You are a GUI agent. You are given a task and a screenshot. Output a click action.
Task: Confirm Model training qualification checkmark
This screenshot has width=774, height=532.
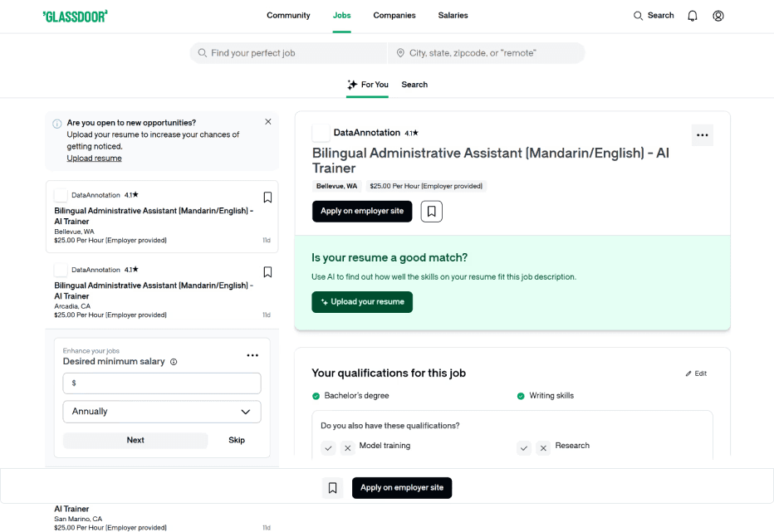pyautogui.click(x=328, y=448)
